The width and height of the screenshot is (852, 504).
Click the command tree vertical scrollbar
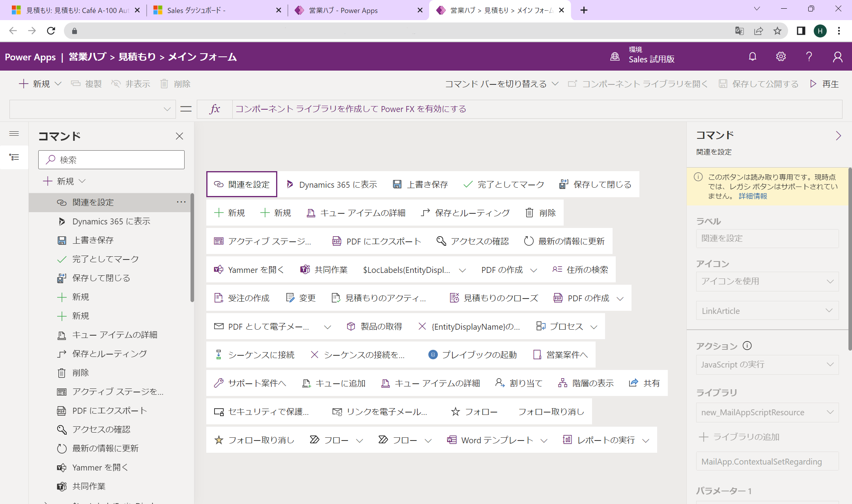pyautogui.click(x=192, y=248)
